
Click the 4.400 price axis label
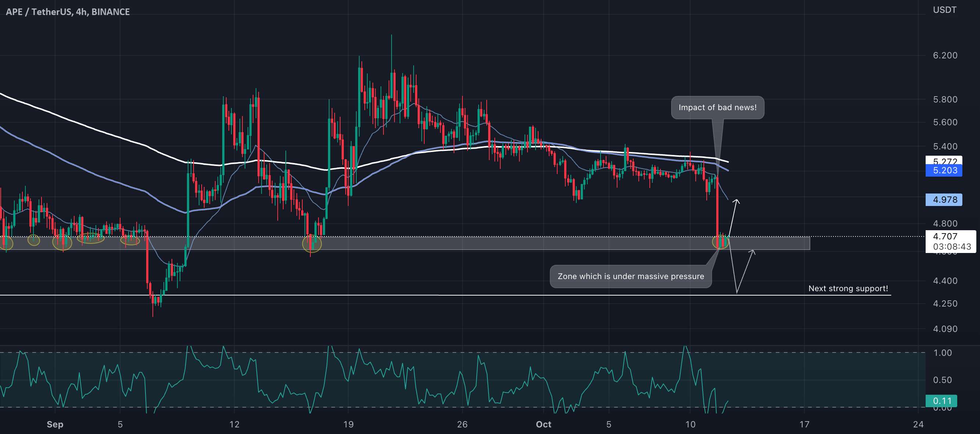pos(945,281)
